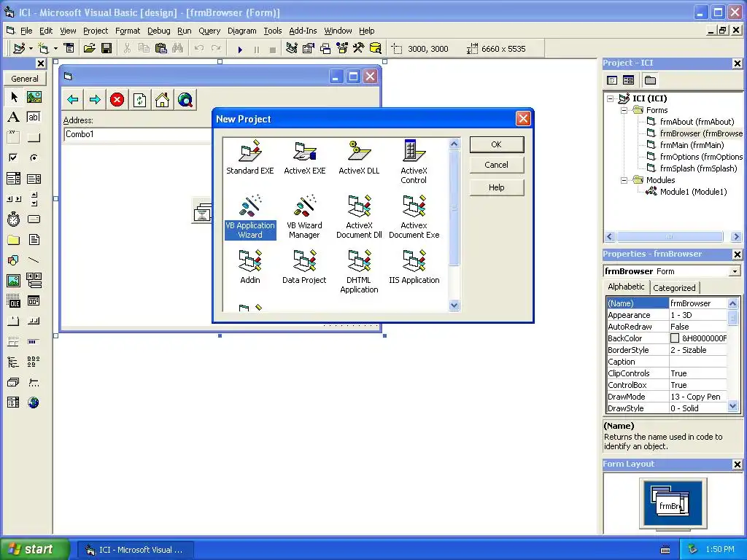The width and height of the screenshot is (747, 560).
Task: Click the BackColor color swatch
Action: coord(675,338)
